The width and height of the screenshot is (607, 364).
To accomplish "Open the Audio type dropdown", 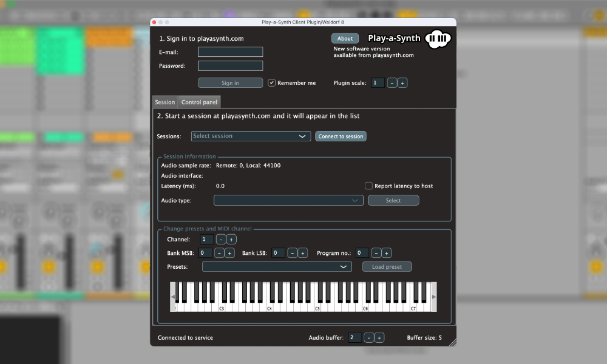I will pos(288,200).
